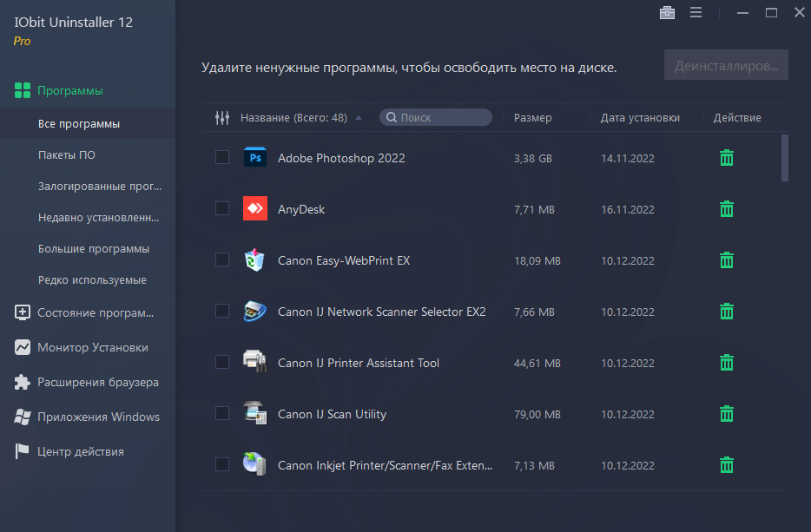811x532 pixels.
Task: Toggle the name column sort arrow
Action: (359, 118)
